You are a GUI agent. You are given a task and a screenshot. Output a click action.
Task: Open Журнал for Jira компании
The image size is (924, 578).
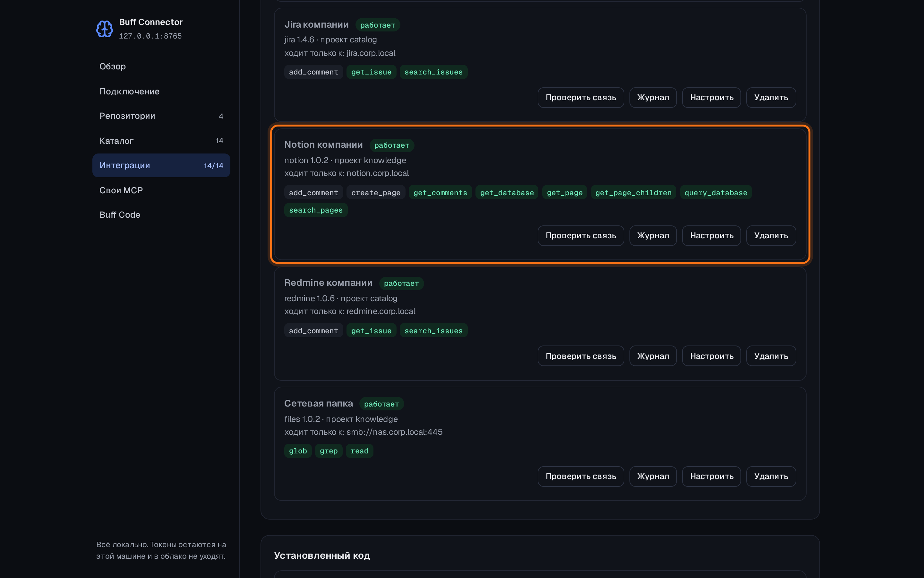pos(653,98)
